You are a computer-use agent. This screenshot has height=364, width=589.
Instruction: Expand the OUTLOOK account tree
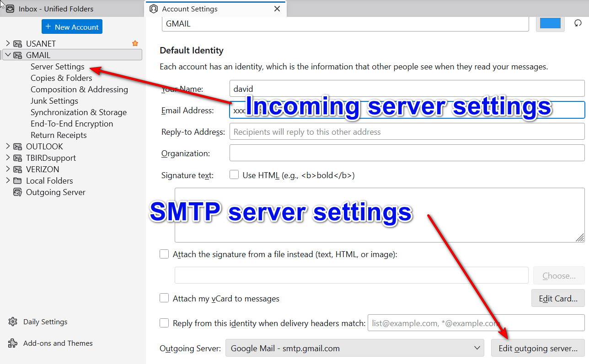tap(7, 146)
